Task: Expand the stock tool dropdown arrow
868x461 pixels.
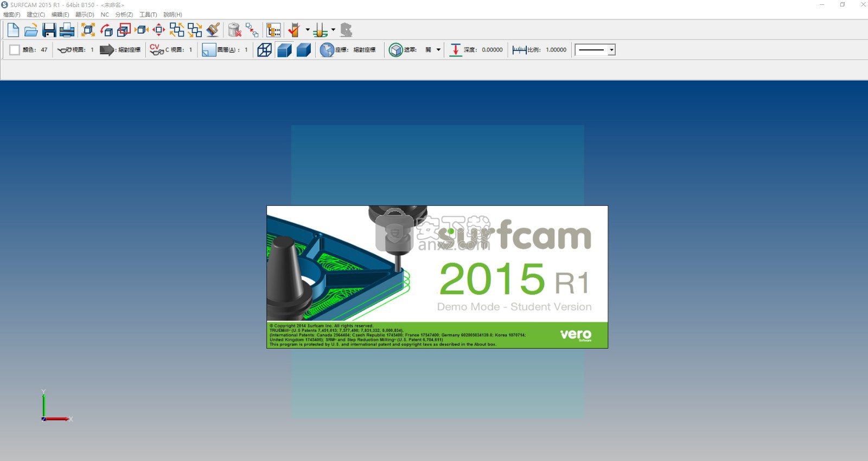Action: click(333, 30)
